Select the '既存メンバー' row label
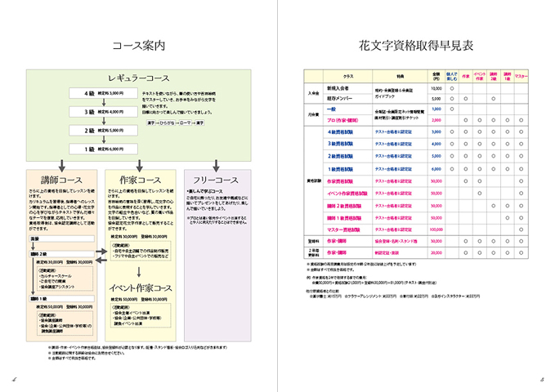Viewport: 555px width, 392px height. point(339,99)
